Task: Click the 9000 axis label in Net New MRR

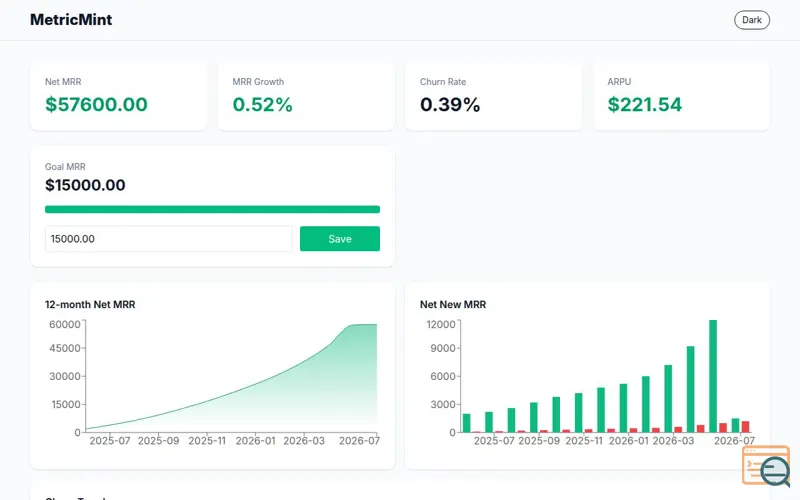Action: [x=443, y=348]
